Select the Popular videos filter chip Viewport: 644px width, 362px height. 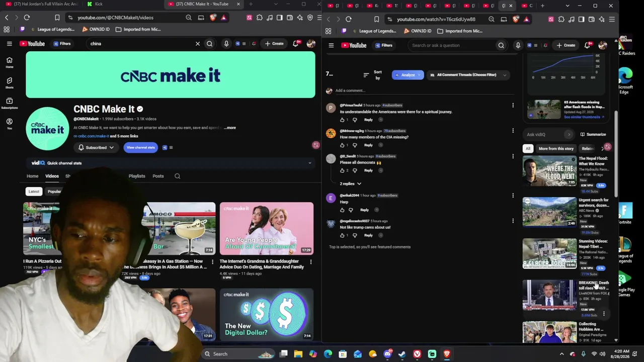coord(54,192)
